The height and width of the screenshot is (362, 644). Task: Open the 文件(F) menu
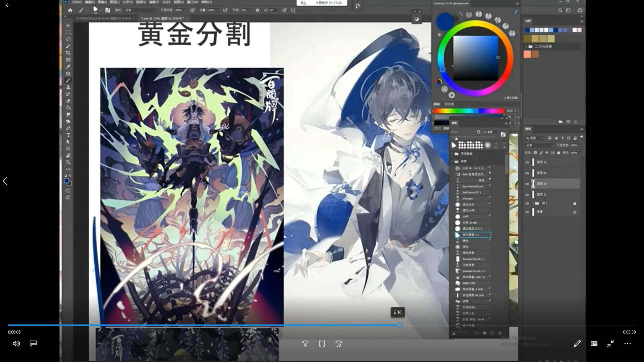(77, 2)
